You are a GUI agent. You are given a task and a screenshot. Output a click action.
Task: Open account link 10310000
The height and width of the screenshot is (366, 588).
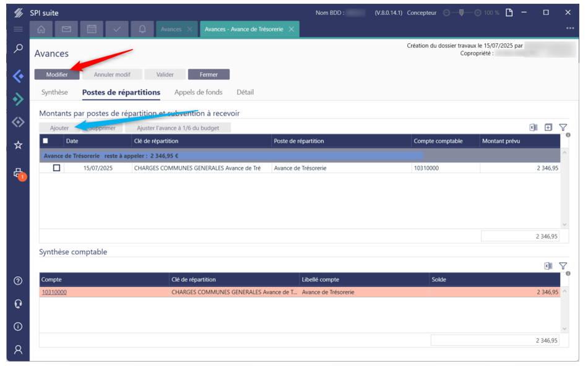(x=54, y=292)
